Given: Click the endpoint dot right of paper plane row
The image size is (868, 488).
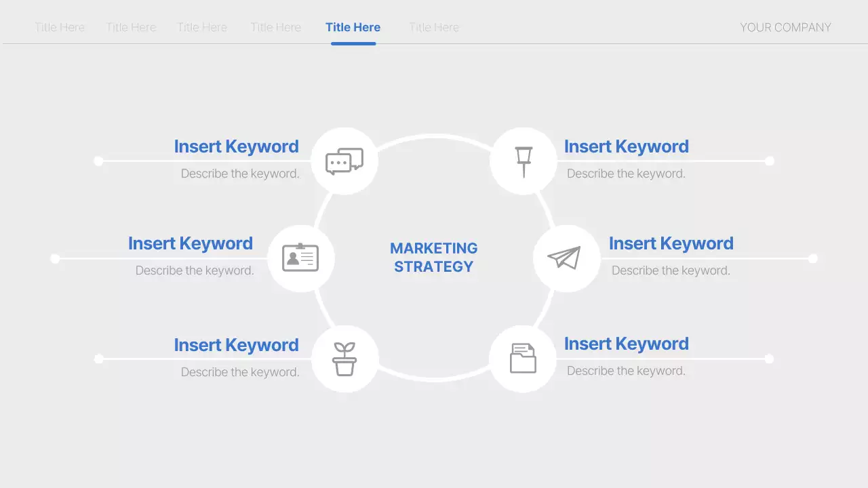Looking at the screenshot, I should click(x=812, y=258).
